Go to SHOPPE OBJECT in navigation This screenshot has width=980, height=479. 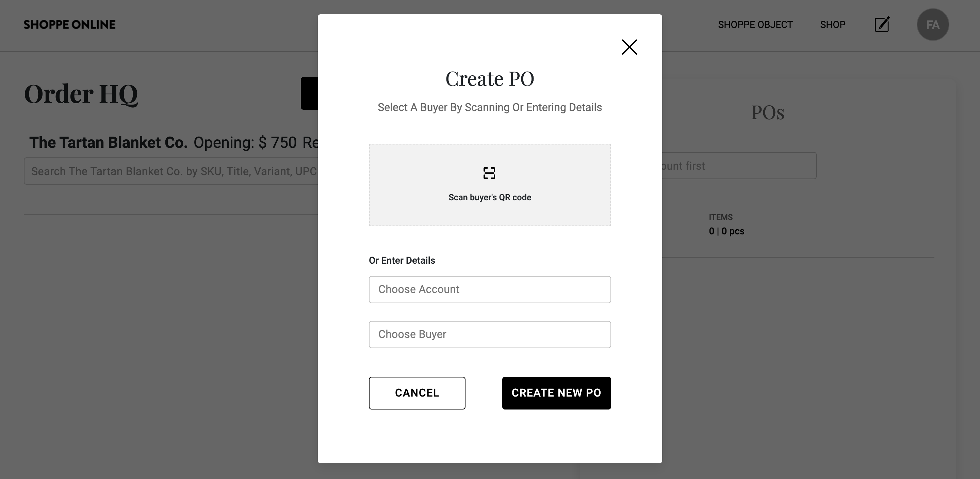pyautogui.click(x=755, y=25)
